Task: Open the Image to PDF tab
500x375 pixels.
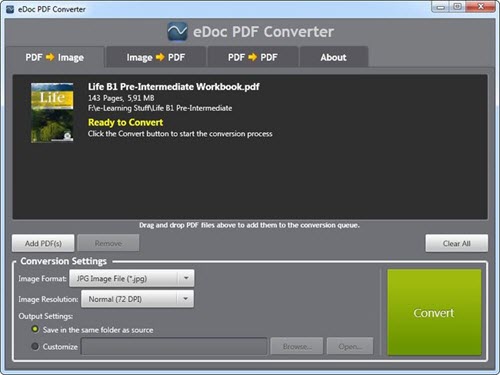Action: click(156, 57)
